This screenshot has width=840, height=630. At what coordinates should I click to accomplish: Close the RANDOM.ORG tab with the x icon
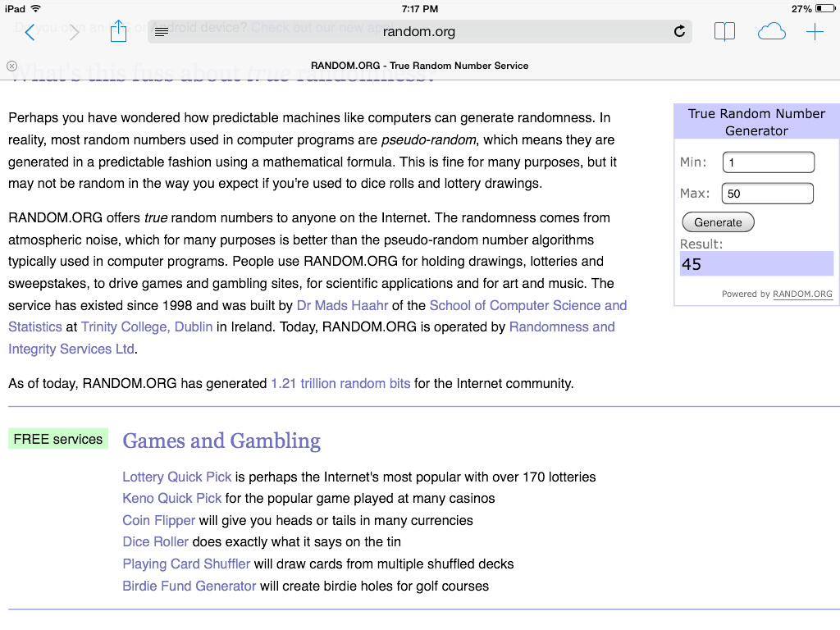[11, 66]
